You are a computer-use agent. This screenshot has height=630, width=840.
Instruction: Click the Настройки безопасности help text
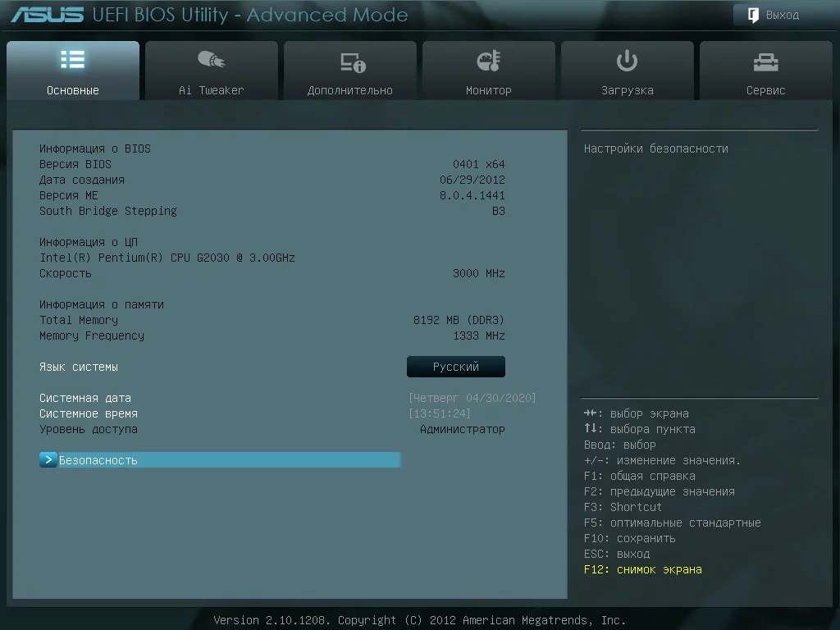point(656,148)
